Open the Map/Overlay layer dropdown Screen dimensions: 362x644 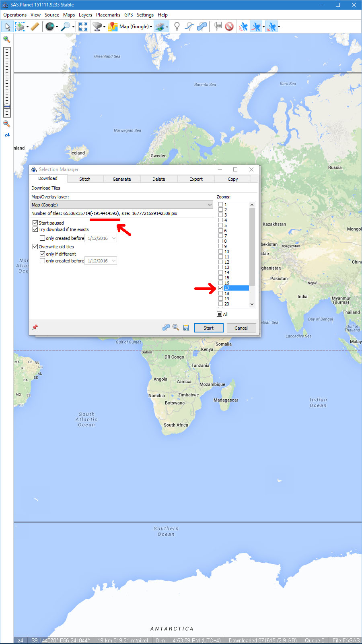click(x=210, y=205)
